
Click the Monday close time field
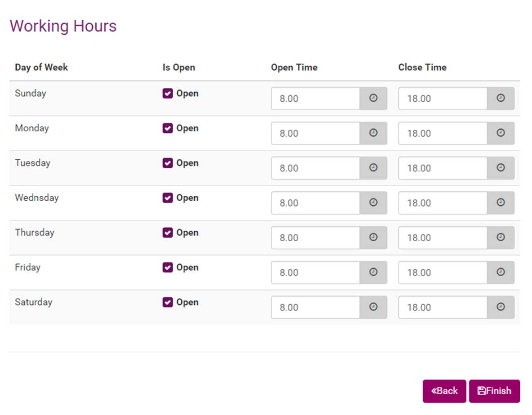pos(443,133)
